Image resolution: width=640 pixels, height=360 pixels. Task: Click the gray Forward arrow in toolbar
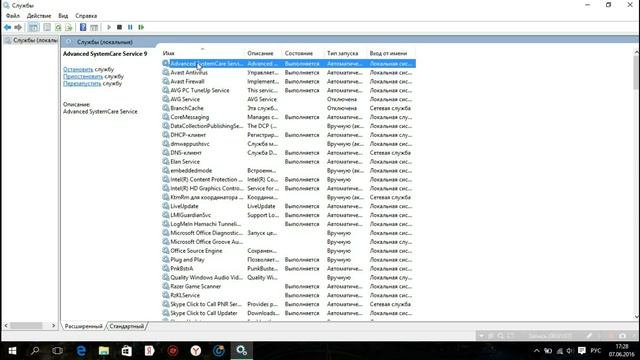18,27
